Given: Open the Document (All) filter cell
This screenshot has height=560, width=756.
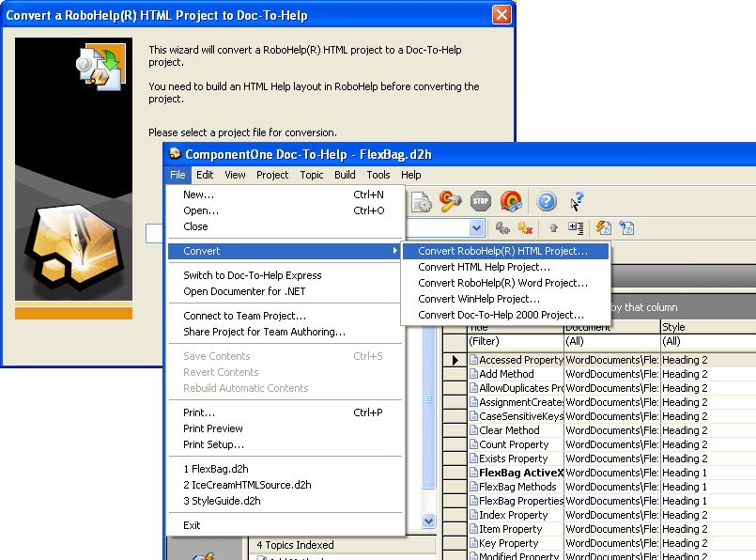Looking at the screenshot, I should (611, 341).
